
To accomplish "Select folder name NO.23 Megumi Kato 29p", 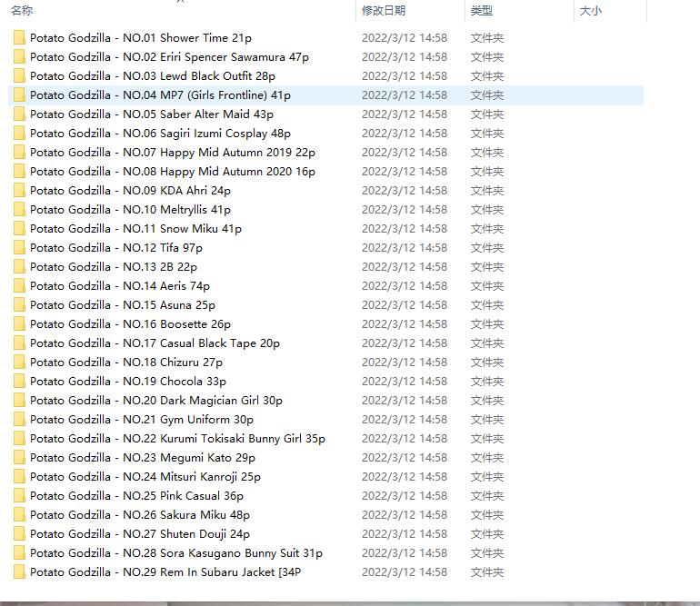I will (x=143, y=457).
